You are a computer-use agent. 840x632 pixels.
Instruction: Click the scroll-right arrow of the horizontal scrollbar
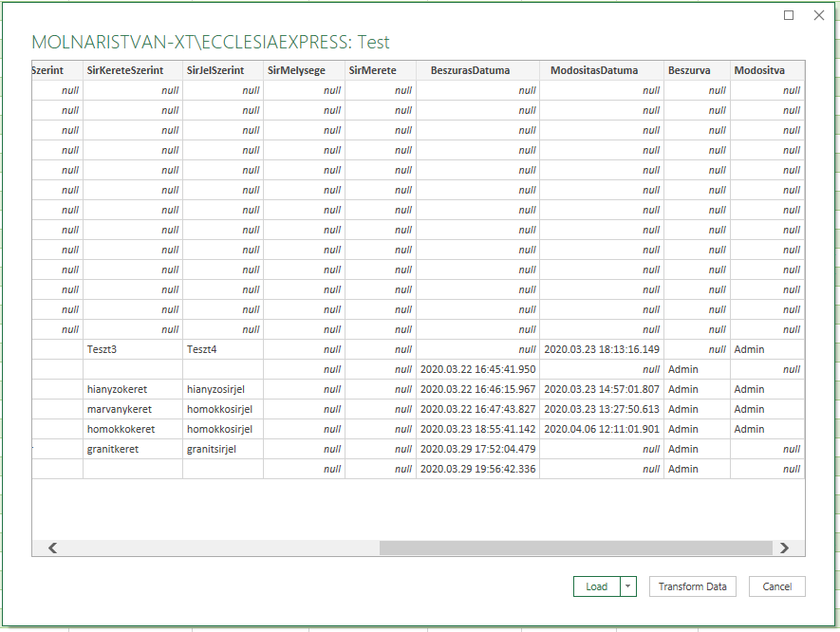pyautogui.click(x=785, y=548)
